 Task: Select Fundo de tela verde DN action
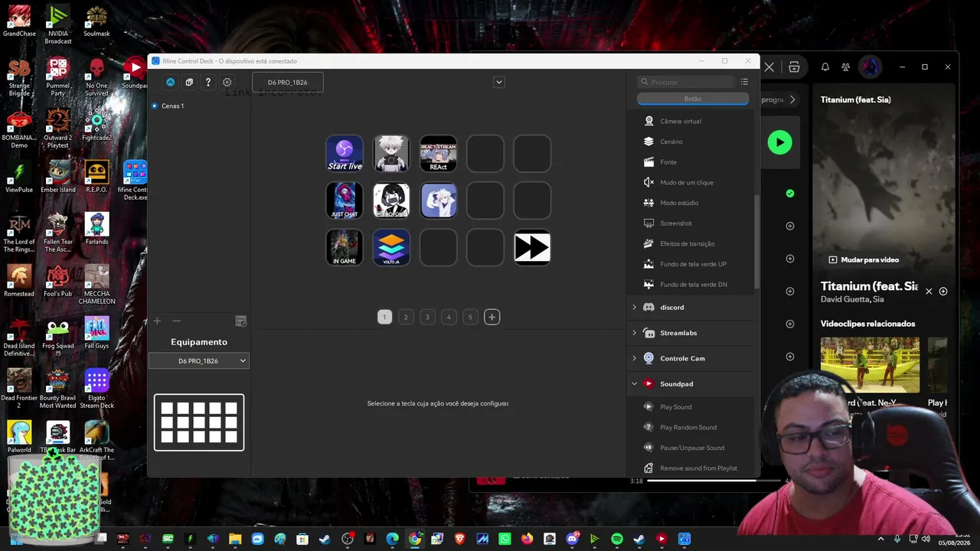(x=691, y=285)
